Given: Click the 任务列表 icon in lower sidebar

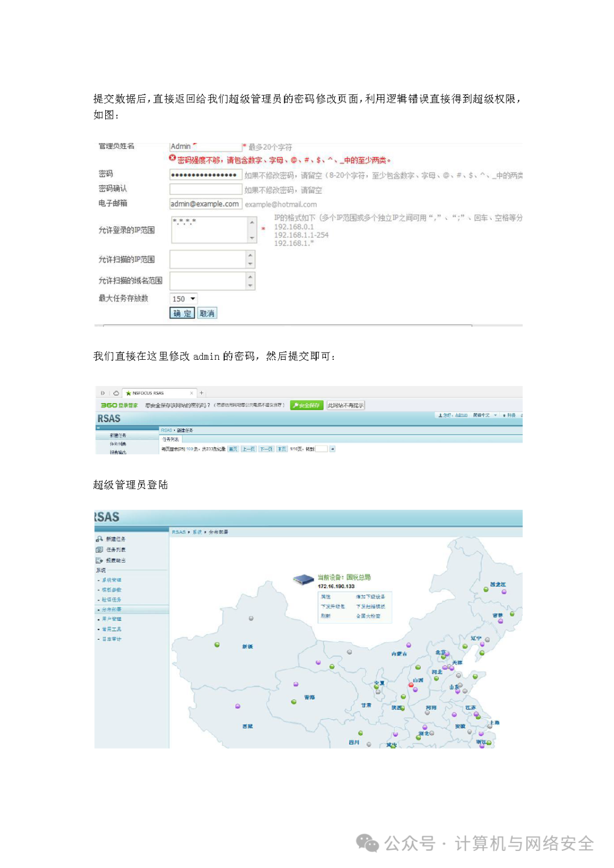Looking at the screenshot, I should coord(99,550).
